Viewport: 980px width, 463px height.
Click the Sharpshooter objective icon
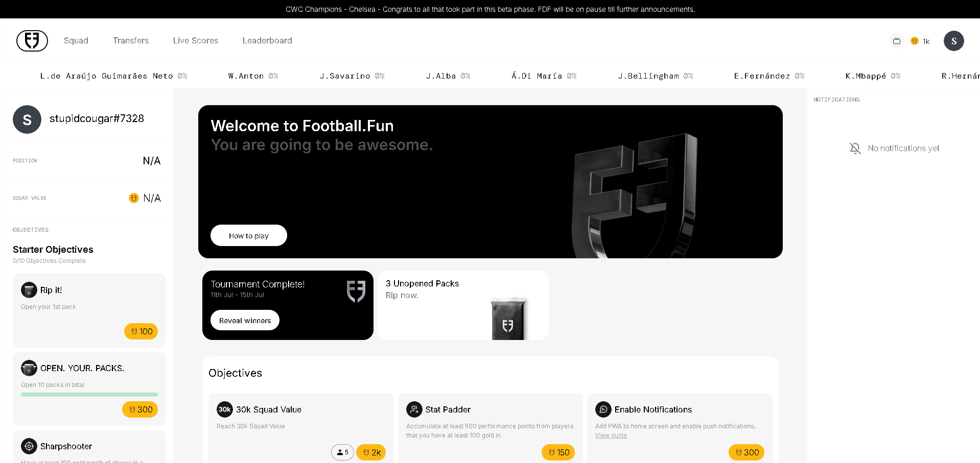pos(29,446)
